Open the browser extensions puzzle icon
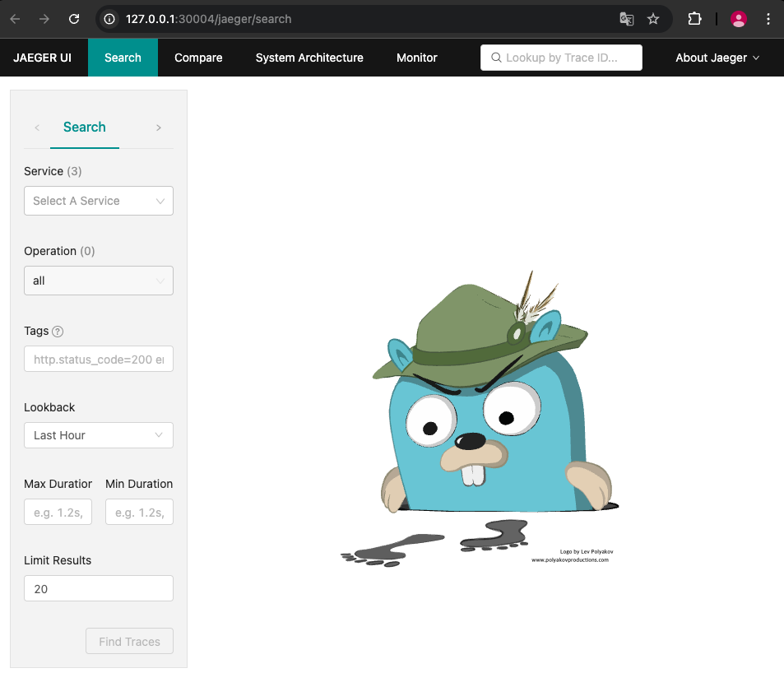The height and width of the screenshot is (673, 784). (694, 19)
